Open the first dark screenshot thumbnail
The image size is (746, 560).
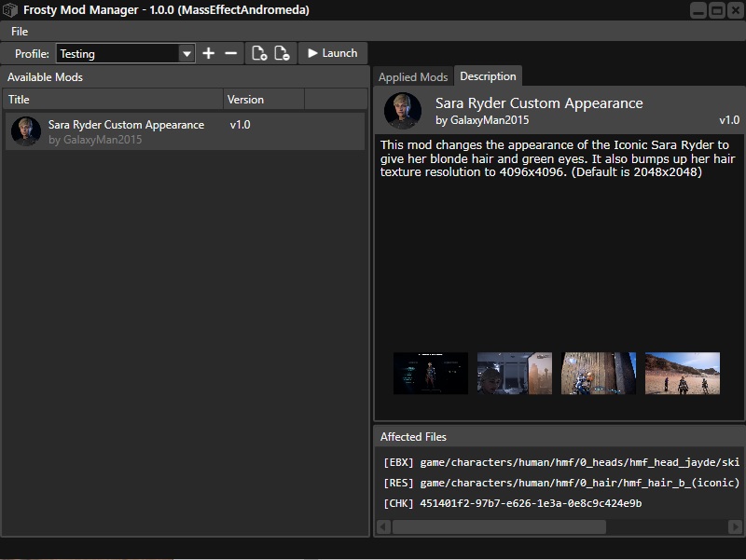[x=431, y=373]
